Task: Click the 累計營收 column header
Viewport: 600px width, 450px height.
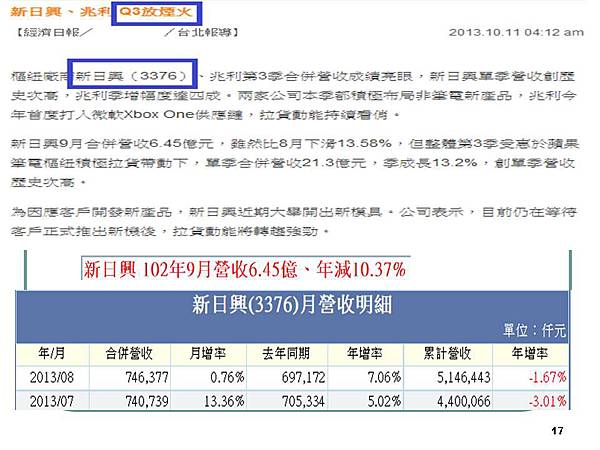Action: tap(447, 353)
